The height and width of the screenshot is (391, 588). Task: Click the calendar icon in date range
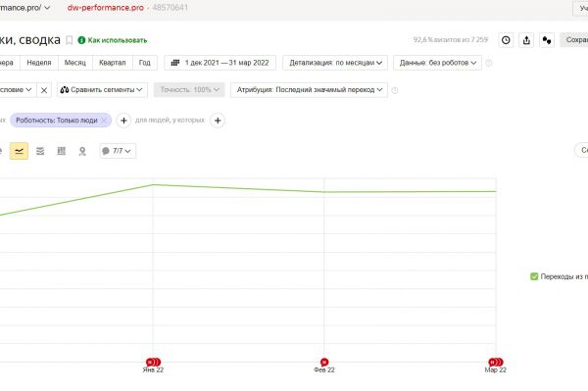(175, 63)
